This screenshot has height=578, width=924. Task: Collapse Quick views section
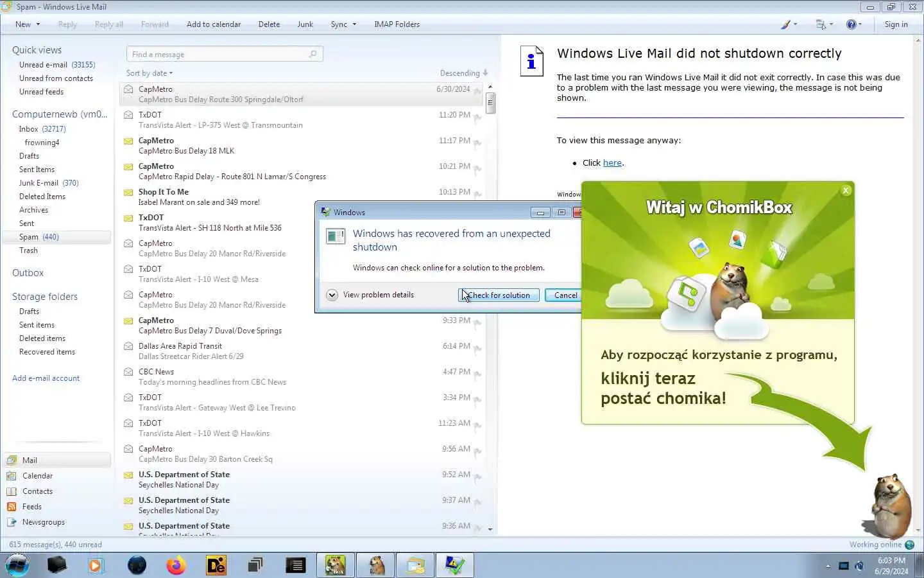point(37,50)
